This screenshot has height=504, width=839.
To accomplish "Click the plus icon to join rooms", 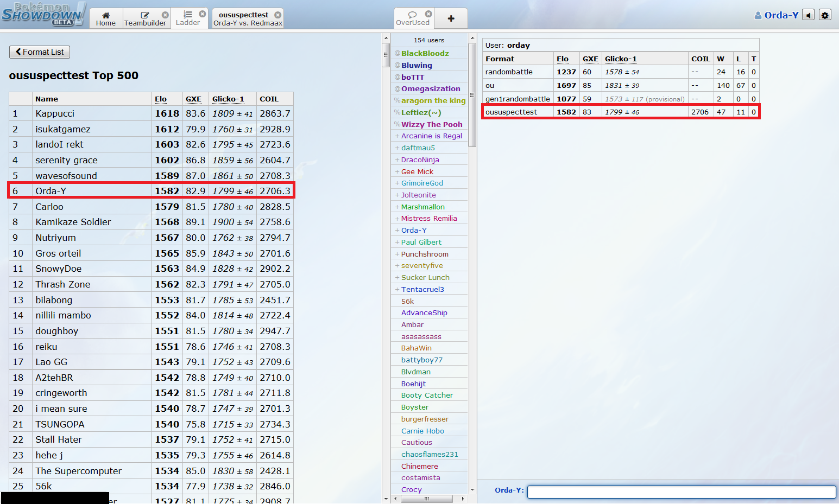I will (x=451, y=18).
